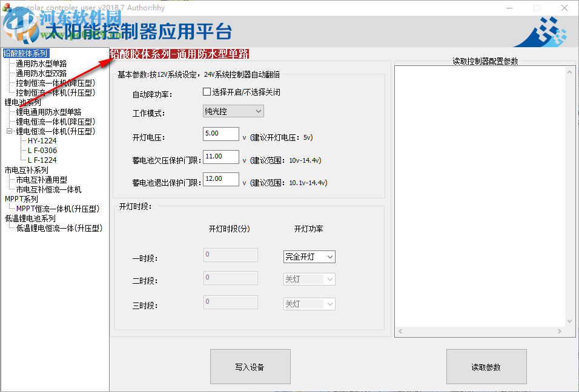Close the solar controller window
The width and height of the screenshot is (579, 392).
click(x=564, y=8)
